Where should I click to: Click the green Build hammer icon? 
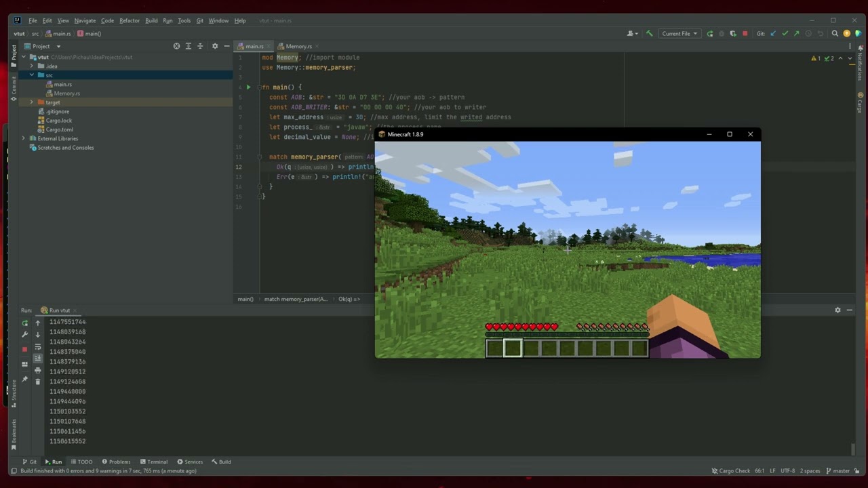pos(649,33)
